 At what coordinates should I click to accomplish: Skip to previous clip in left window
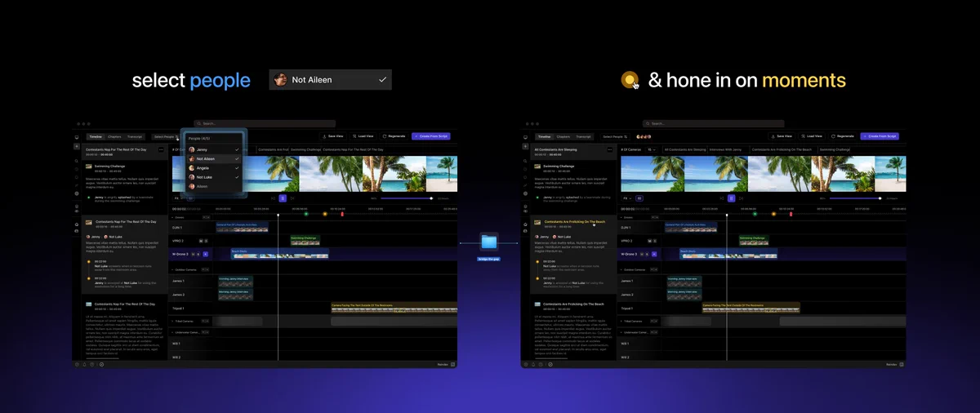click(273, 198)
